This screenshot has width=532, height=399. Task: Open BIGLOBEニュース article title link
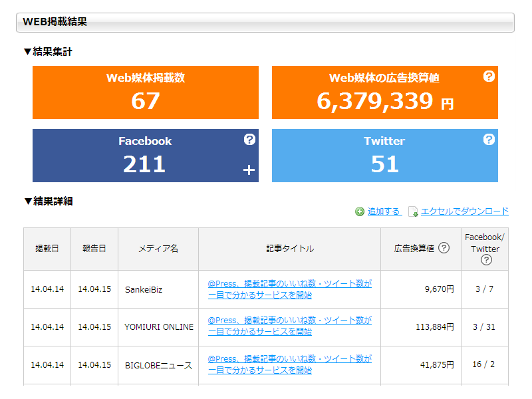pyautogui.click(x=289, y=364)
